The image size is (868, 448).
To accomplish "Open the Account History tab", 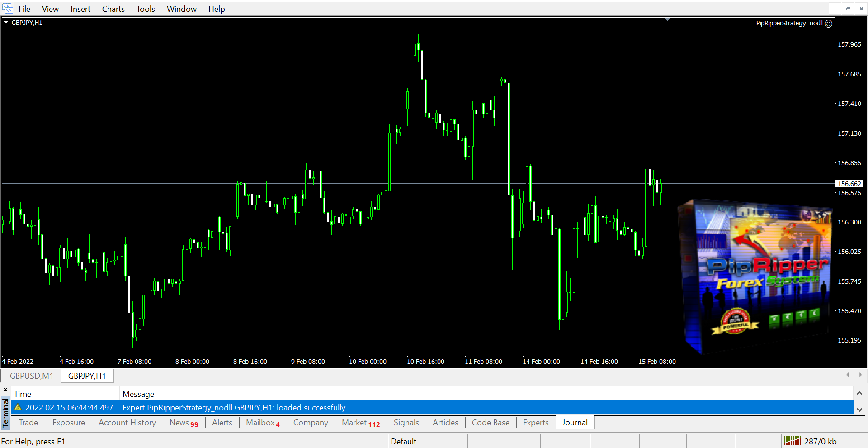I will tap(127, 422).
